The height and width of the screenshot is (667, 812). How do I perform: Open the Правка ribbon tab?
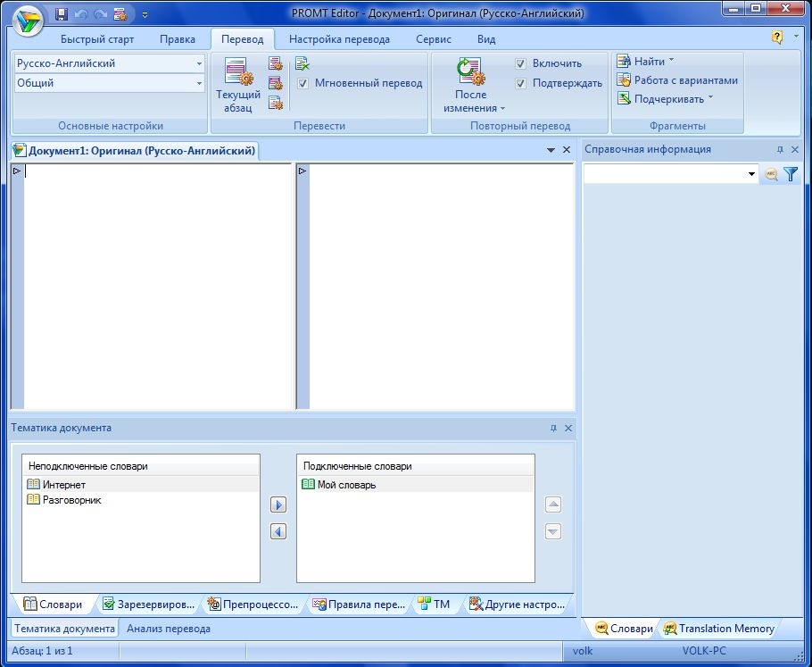178,39
